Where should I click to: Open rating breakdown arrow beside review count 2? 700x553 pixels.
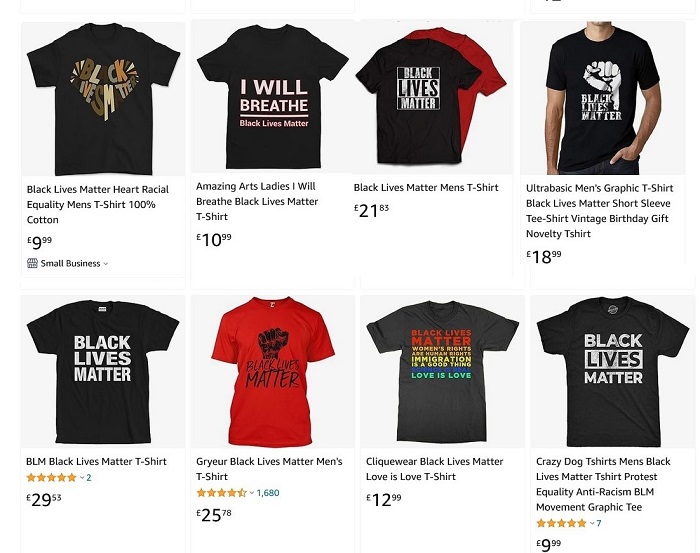(82, 478)
